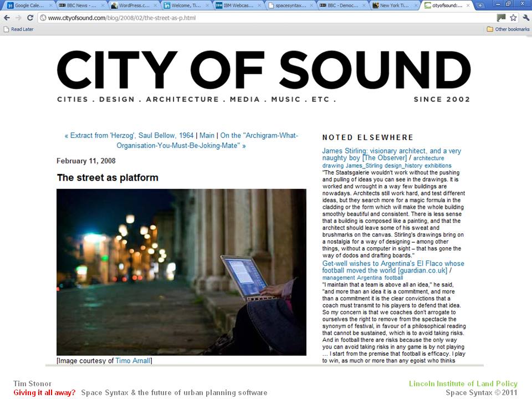Close the cityofsound tab
Screen dimensions: 532x399
[x=468, y=6]
